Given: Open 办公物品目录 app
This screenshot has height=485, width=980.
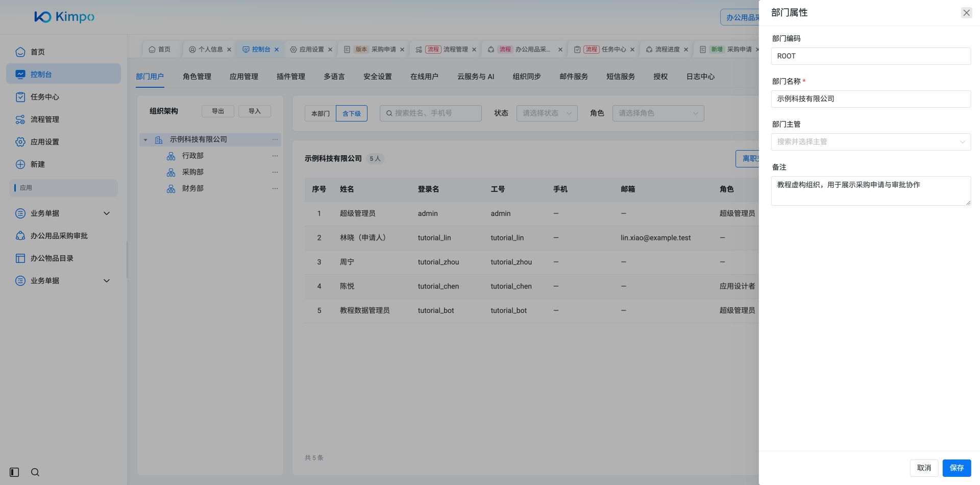Looking at the screenshot, I should [x=63, y=258].
